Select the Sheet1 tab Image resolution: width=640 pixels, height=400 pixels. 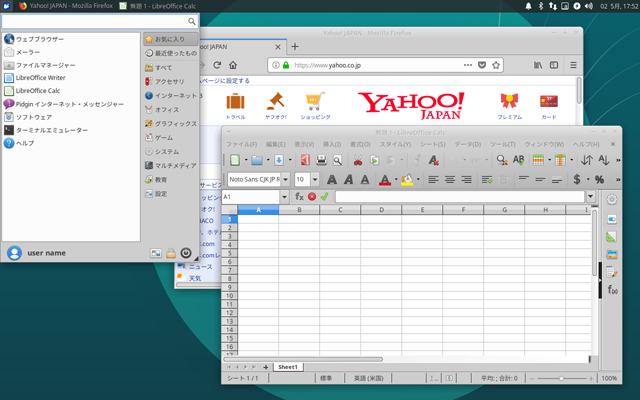click(x=288, y=367)
